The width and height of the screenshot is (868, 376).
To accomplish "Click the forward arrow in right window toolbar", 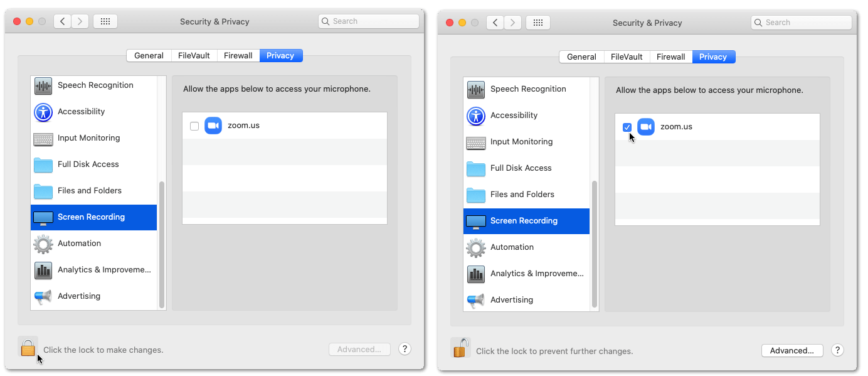I will 512,23.
